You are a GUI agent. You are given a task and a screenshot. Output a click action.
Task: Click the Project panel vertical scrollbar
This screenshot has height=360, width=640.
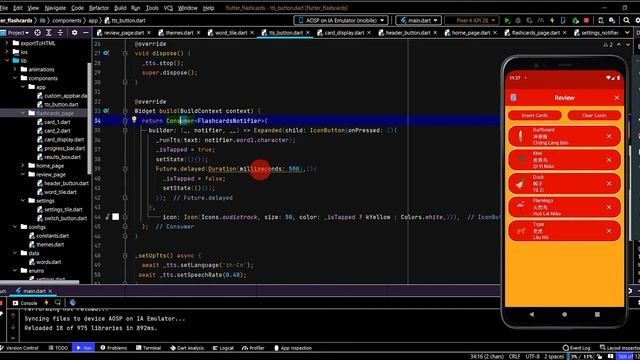pyautogui.click(x=89, y=118)
